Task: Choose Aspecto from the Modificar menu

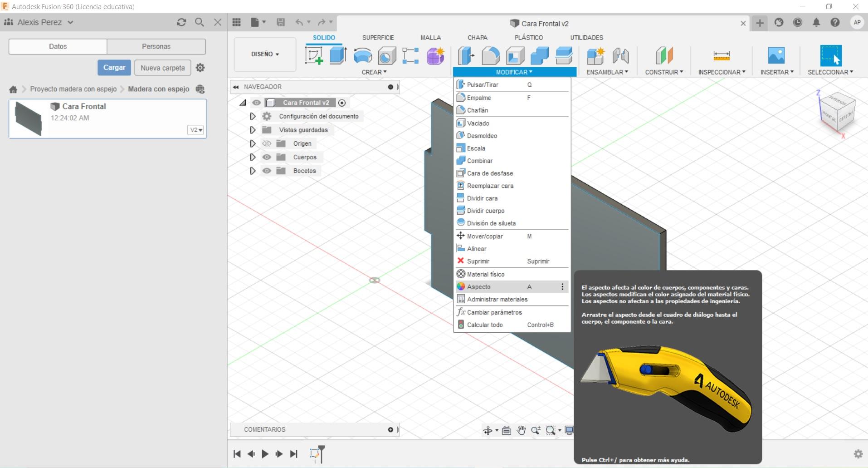Action: pos(512,287)
